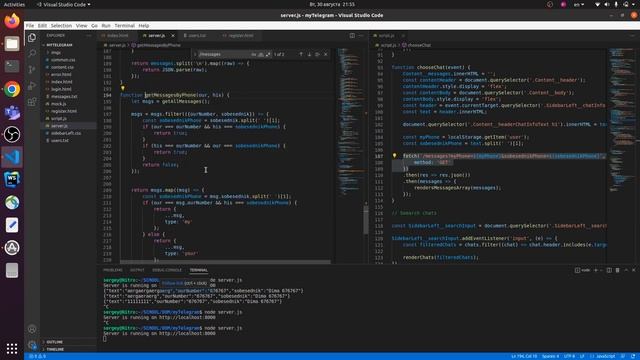
Task: Open the Explorer view in the activity bar
Action: click(32, 38)
